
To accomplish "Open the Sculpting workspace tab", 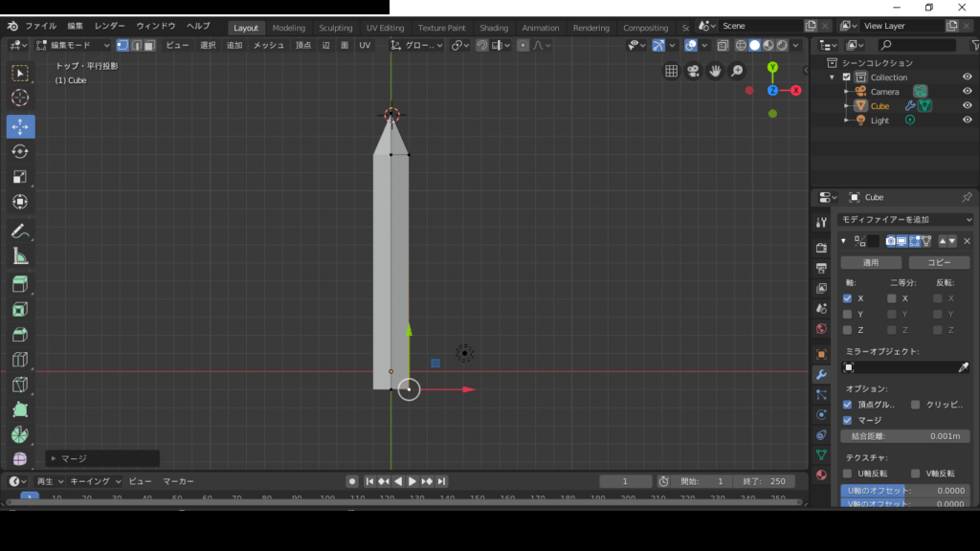I will [x=335, y=28].
